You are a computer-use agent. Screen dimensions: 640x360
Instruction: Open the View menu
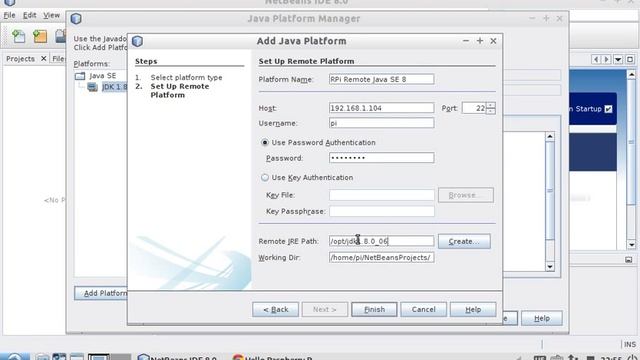(51, 15)
